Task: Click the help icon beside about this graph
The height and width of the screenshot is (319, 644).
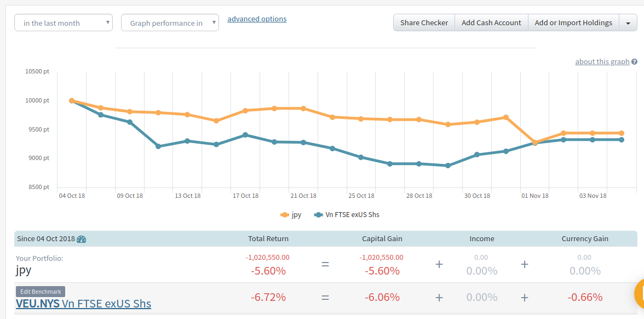Action: pos(634,62)
